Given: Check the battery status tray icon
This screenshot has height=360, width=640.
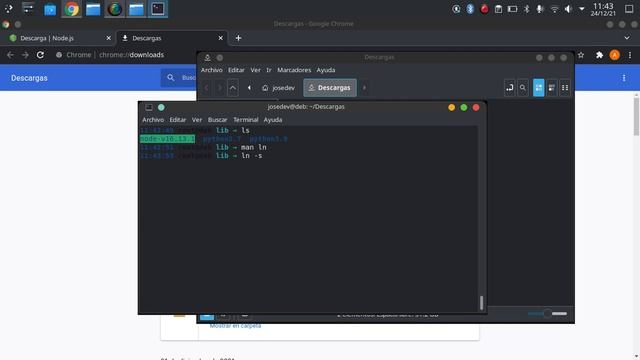Looking at the screenshot, I should [x=513, y=9].
